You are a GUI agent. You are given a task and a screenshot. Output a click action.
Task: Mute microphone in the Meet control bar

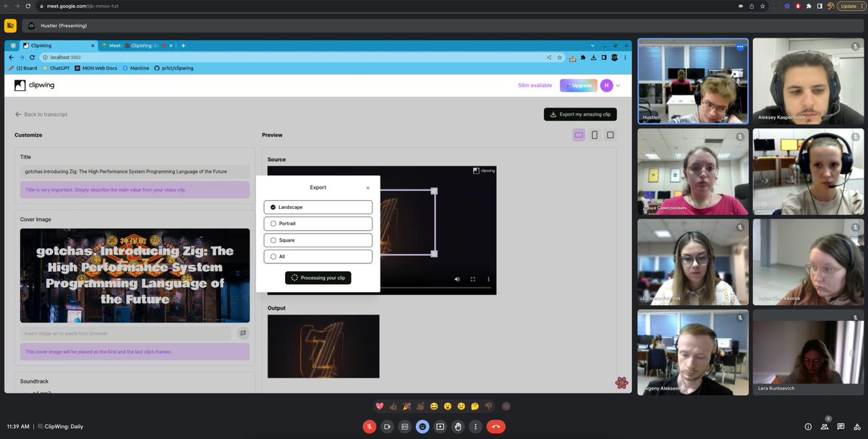click(369, 427)
